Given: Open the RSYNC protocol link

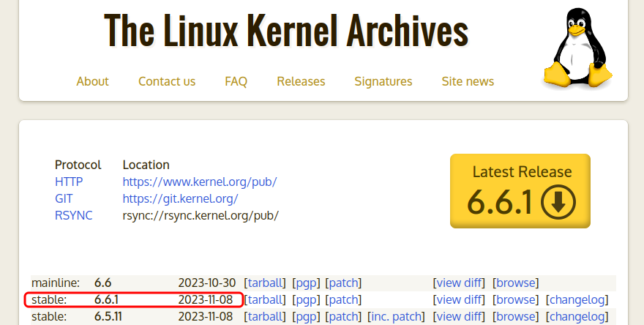Looking at the screenshot, I should [x=74, y=215].
